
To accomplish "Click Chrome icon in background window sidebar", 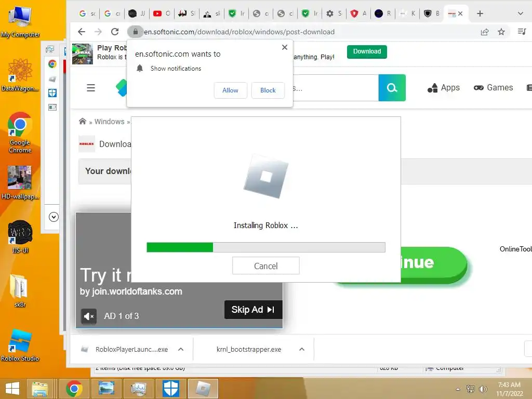I will [52, 64].
